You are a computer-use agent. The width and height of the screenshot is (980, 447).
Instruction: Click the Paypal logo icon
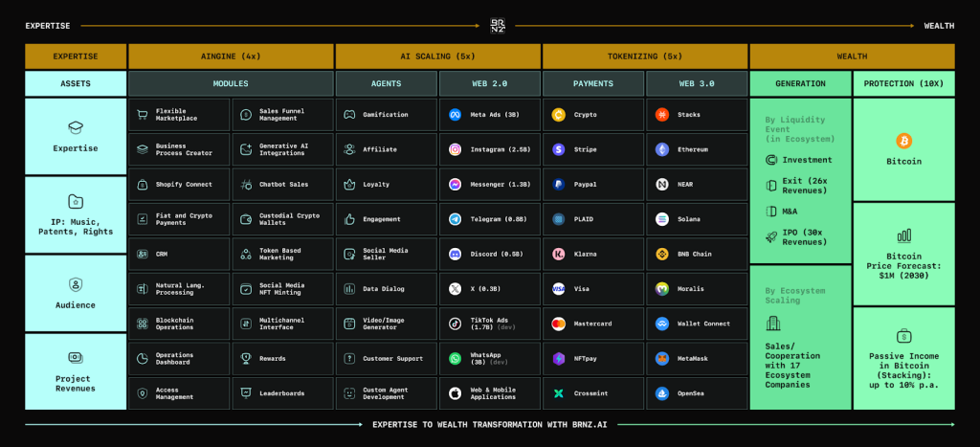point(559,185)
